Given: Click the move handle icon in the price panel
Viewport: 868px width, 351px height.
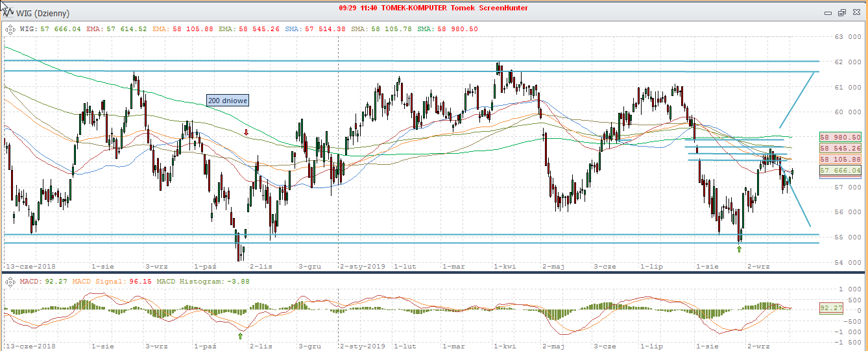Looking at the screenshot, I should [x=10, y=29].
